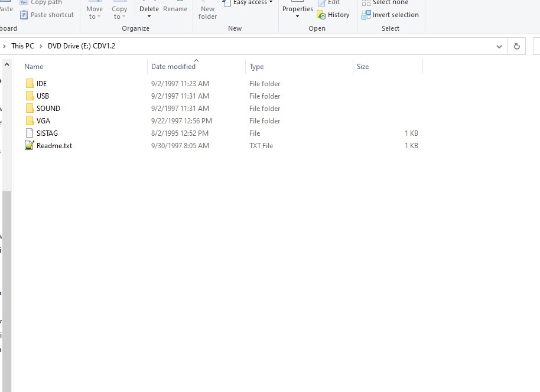Expand the address bar history dropdown

coord(499,46)
